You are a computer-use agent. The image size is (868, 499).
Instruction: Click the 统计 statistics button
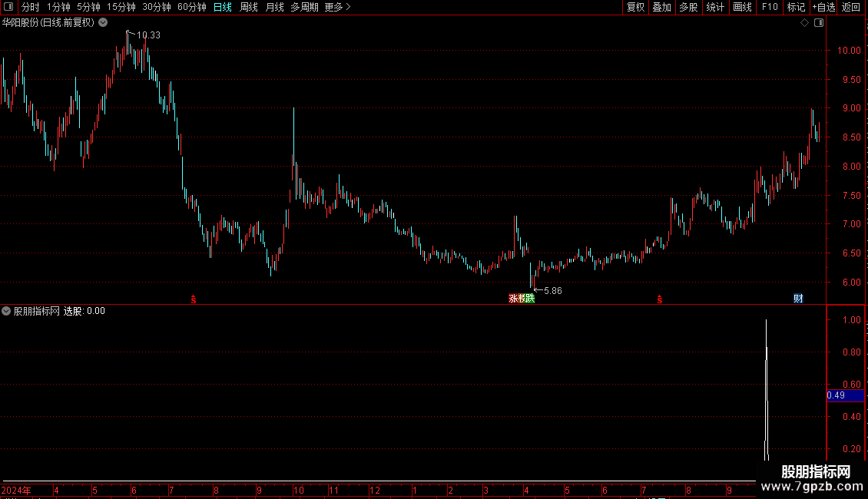715,7
